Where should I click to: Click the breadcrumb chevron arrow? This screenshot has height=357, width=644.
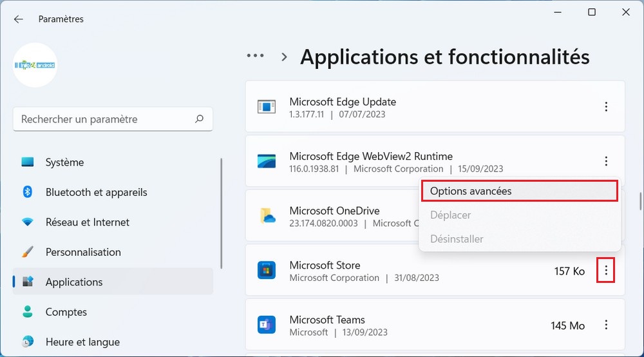(284, 57)
